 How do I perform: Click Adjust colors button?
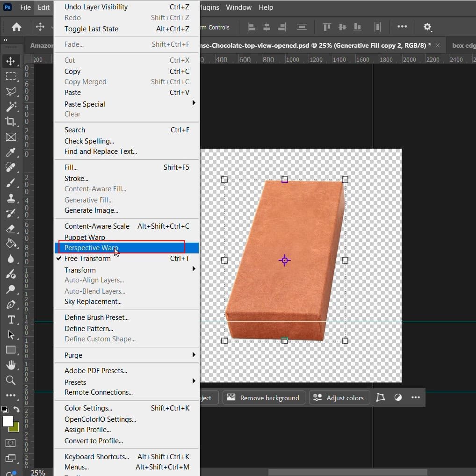click(339, 397)
